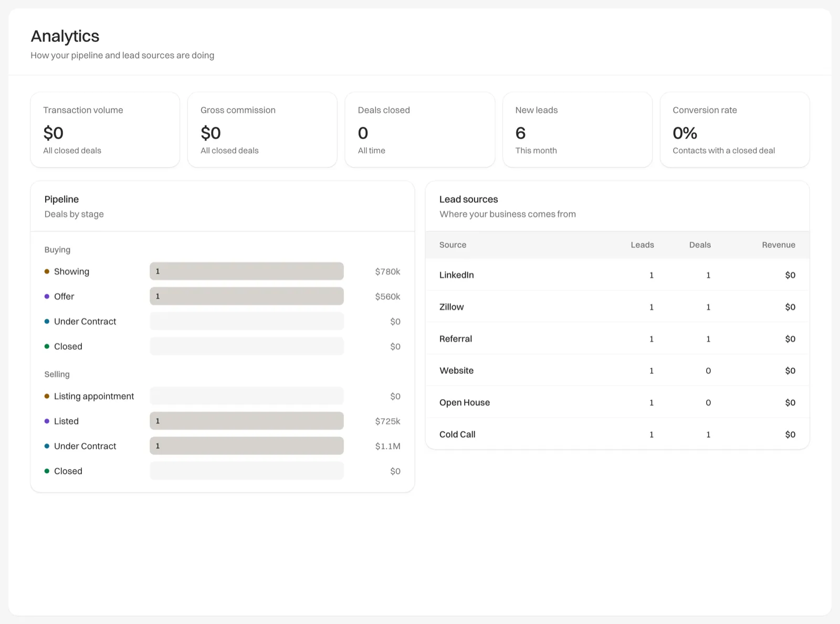The width and height of the screenshot is (840, 624).
Task: Open the Transaction volume card
Action: (105, 130)
